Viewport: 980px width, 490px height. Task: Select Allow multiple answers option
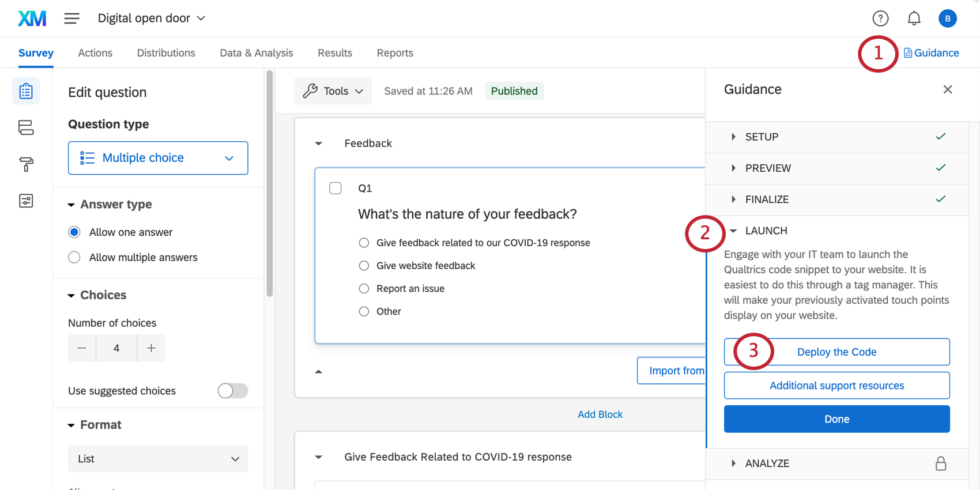click(74, 257)
